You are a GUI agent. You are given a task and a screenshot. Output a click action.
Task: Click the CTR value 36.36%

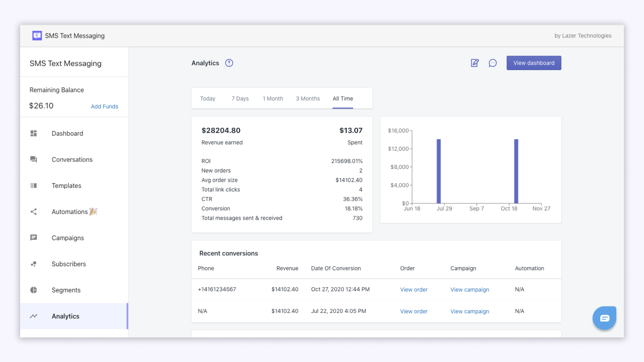(353, 199)
